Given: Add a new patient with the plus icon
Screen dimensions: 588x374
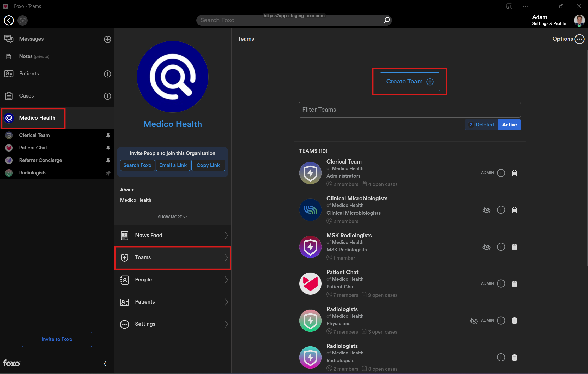Looking at the screenshot, I should tap(107, 74).
